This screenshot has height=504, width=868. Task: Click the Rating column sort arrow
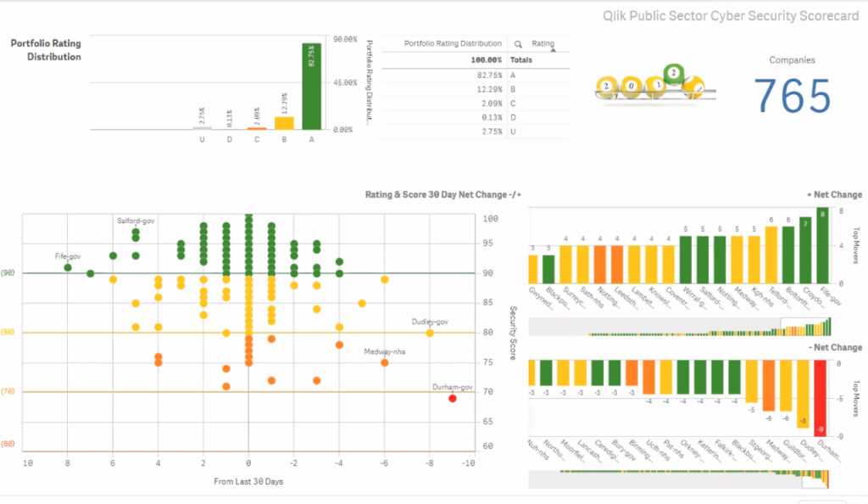pos(553,50)
